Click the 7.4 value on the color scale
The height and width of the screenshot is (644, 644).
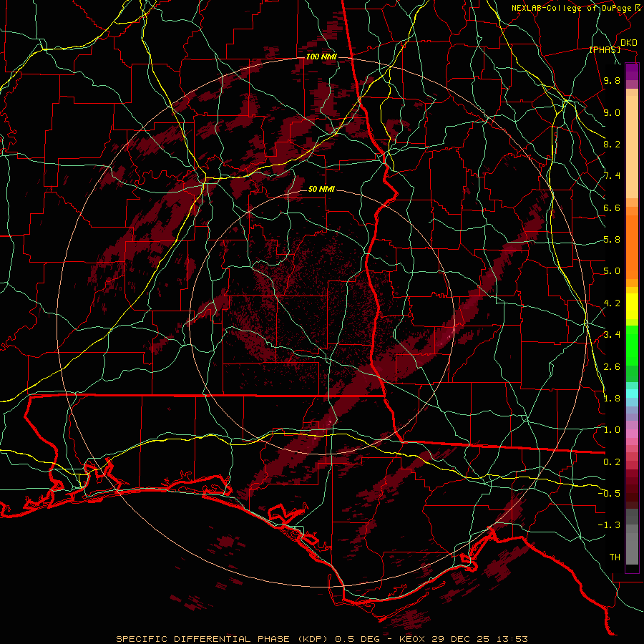pos(612,176)
